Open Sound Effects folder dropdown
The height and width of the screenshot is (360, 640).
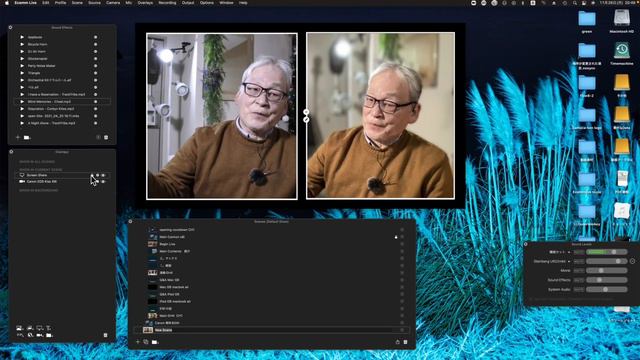pos(27,138)
